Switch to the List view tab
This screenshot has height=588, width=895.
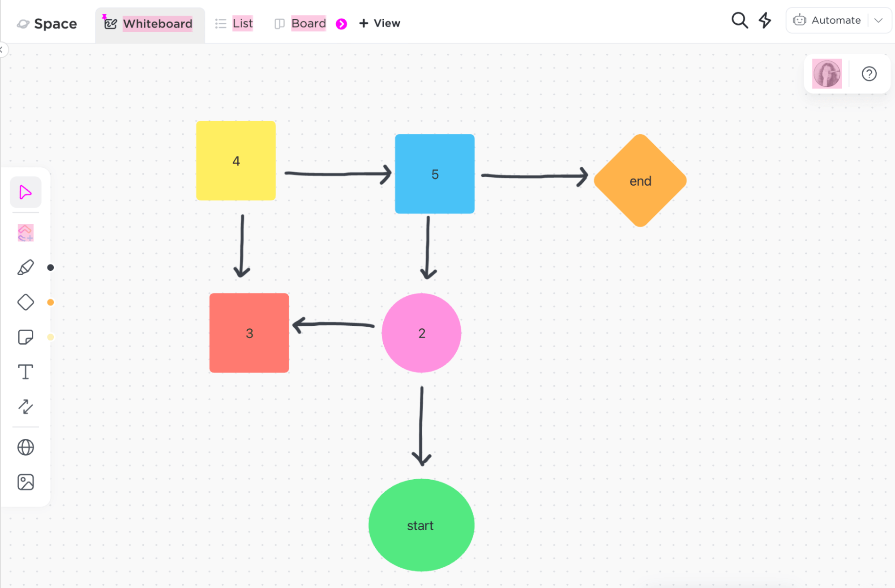coord(243,22)
